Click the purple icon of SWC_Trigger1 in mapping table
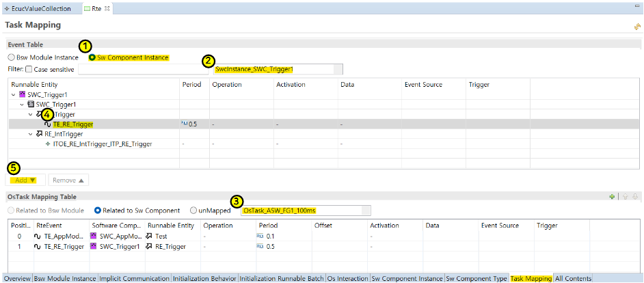This screenshot has width=644, height=283. 94,247
